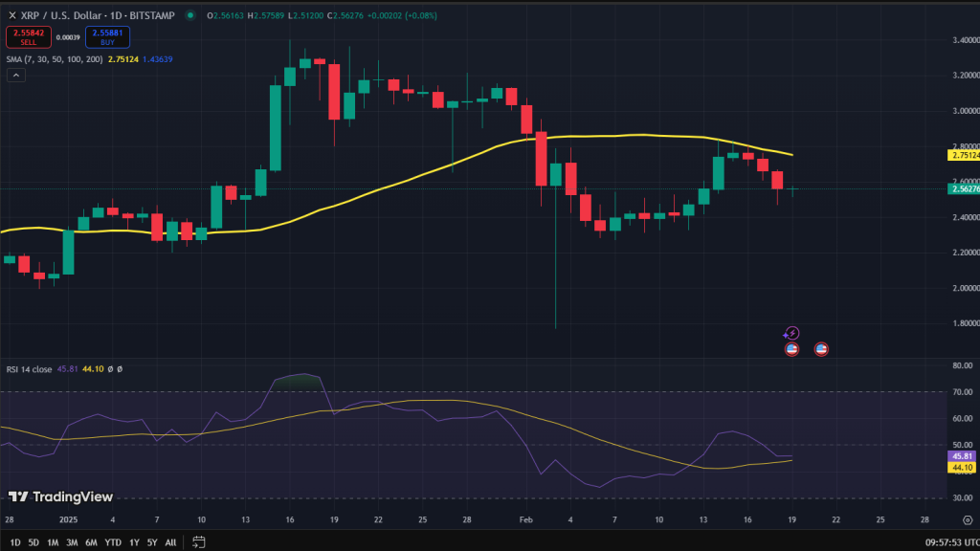Select the 6M time range
The width and height of the screenshot is (980, 551).
point(91,542)
